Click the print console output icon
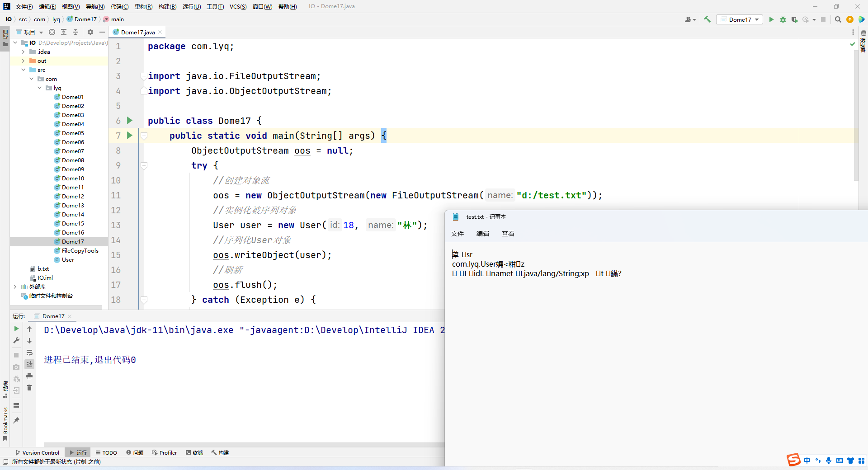Screen dimensions: 868x470 point(29,376)
